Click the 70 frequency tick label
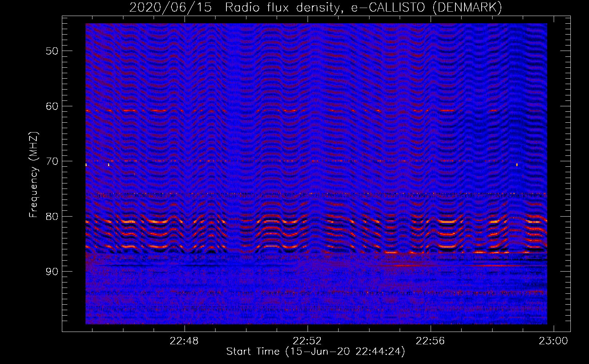The width and height of the screenshot is (589, 364). [52, 161]
